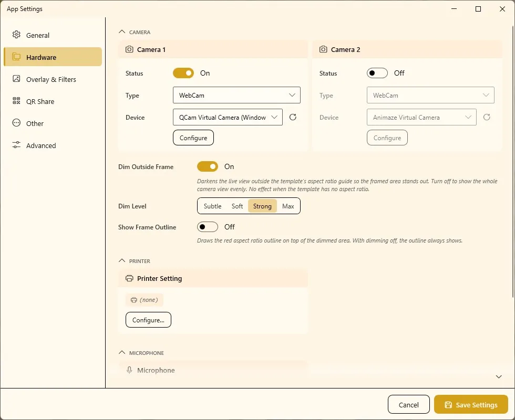This screenshot has width=515, height=420.
Task: Click the Dim Outside Frame label
Action: click(146, 167)
